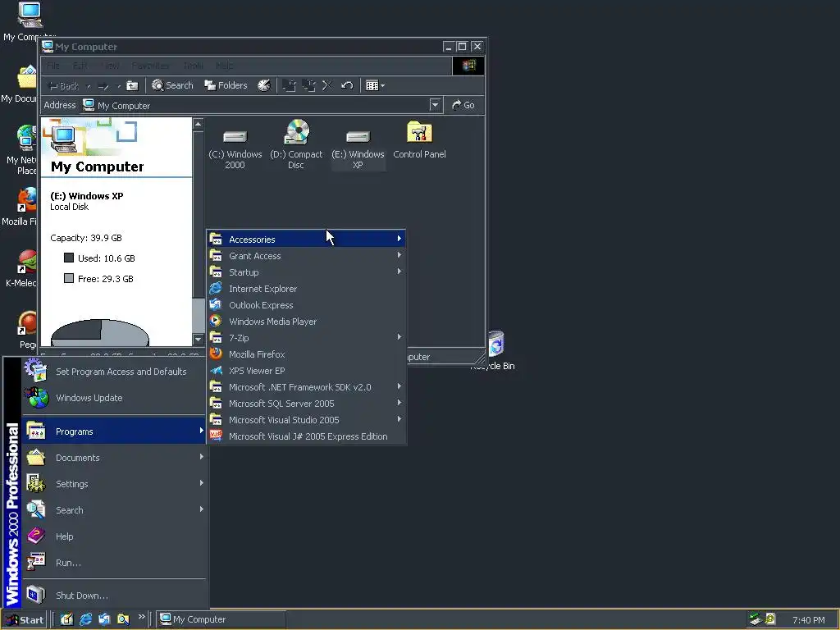Expand the quick launch chevron
The width and height of the screenshot is (840, 630).
pyautogui.click(x=141, y=617)
